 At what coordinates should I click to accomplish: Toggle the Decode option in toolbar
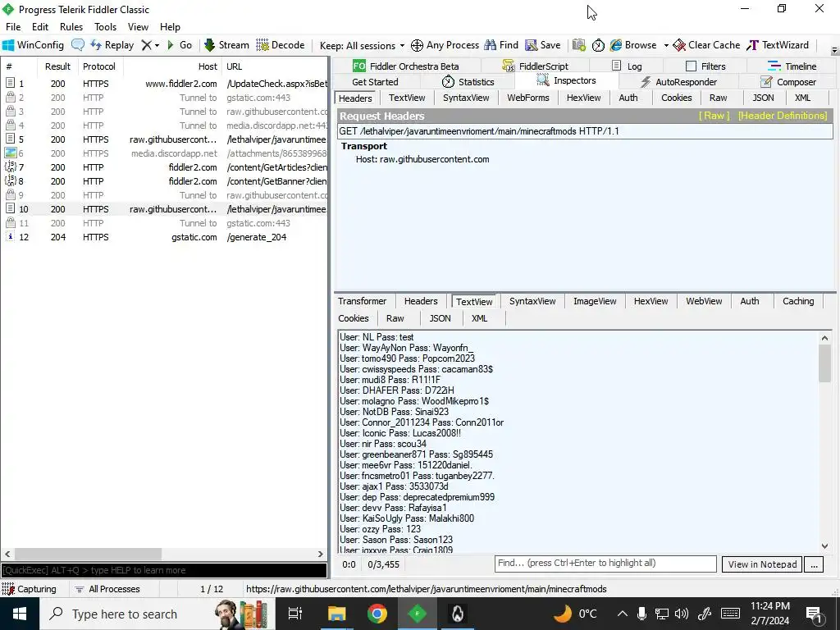[281, 45]
